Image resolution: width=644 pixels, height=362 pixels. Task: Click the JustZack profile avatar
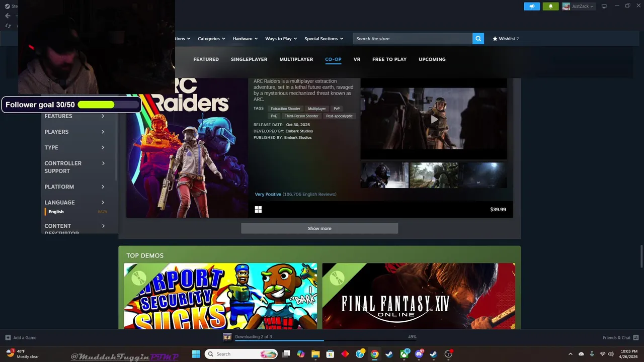point(566,6)
